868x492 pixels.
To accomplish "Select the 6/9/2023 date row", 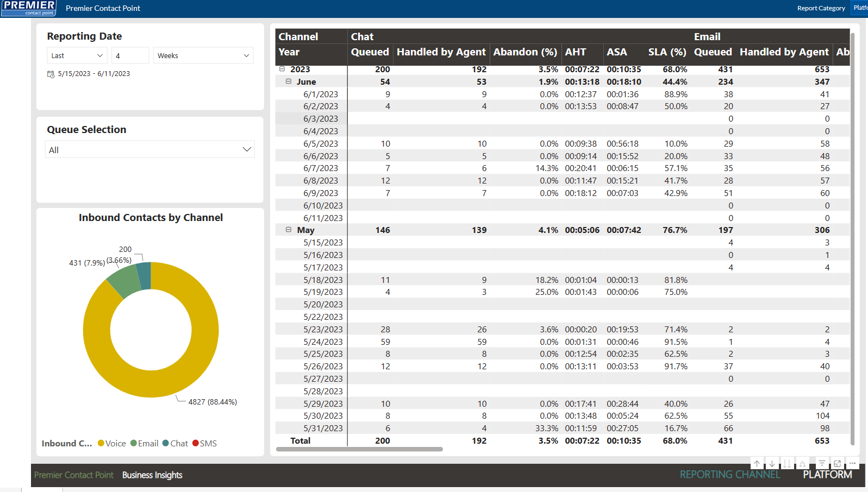I will [x=321, y=193].
